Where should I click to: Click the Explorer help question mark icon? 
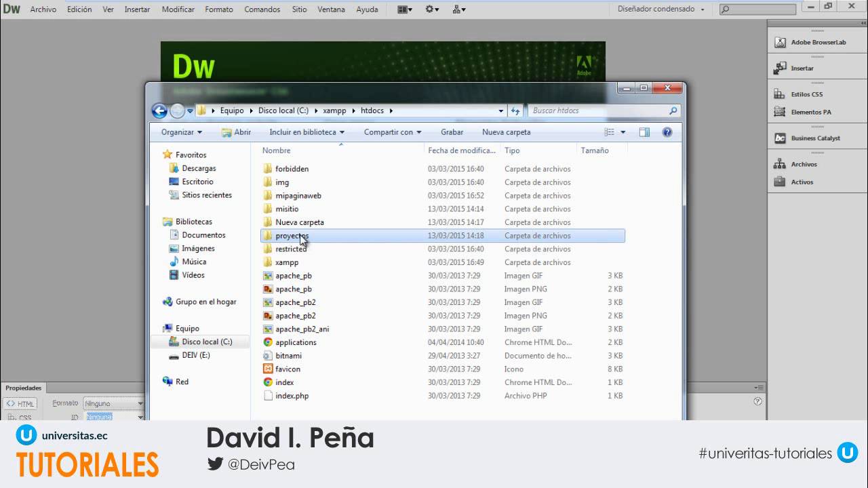(667, 132)
